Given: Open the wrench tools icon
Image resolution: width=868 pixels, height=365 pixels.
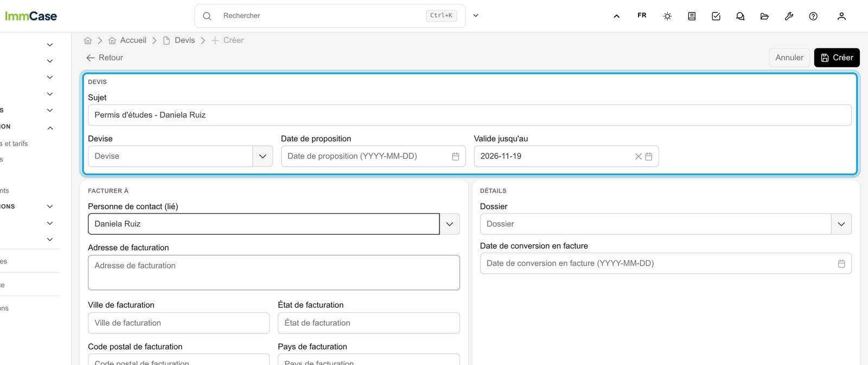Looking at the screenshot, I should pyautogui.click(x=789, y=16).
